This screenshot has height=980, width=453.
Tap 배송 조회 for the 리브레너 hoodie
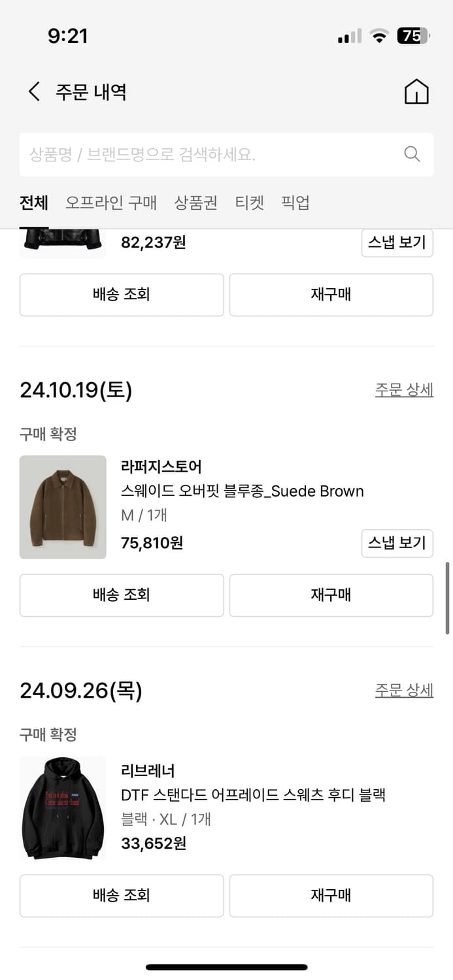[122, 896]
